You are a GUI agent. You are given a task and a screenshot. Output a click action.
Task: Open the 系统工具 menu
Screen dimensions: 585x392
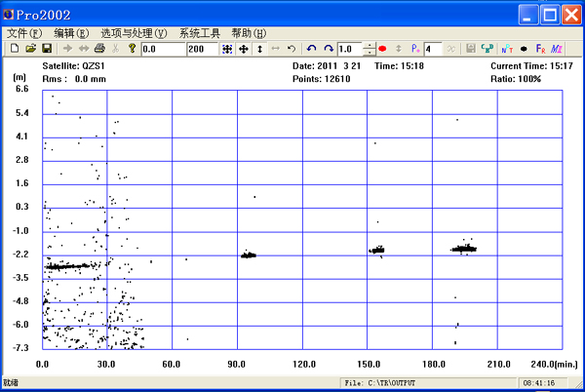pyautogui.click(x=200, y=33)
